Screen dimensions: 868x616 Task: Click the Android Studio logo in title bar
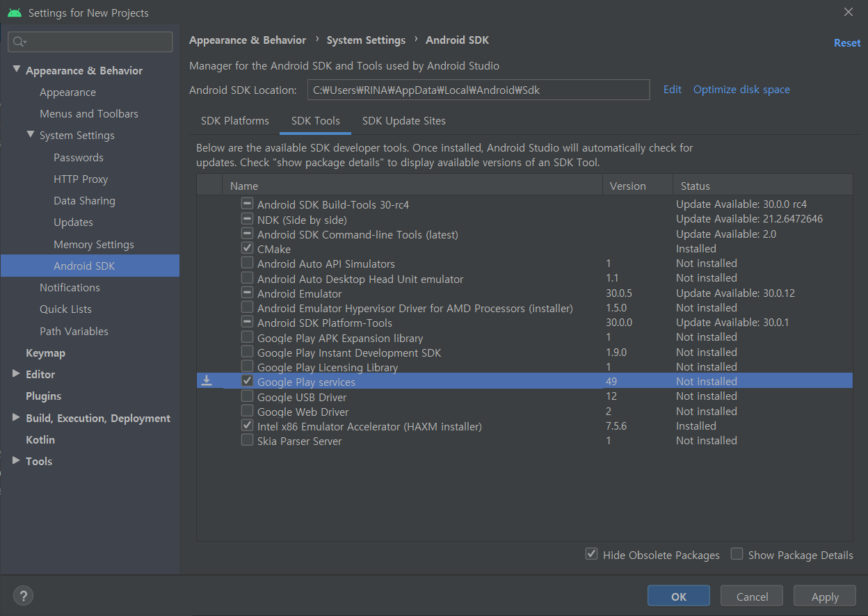pos(15,13)
